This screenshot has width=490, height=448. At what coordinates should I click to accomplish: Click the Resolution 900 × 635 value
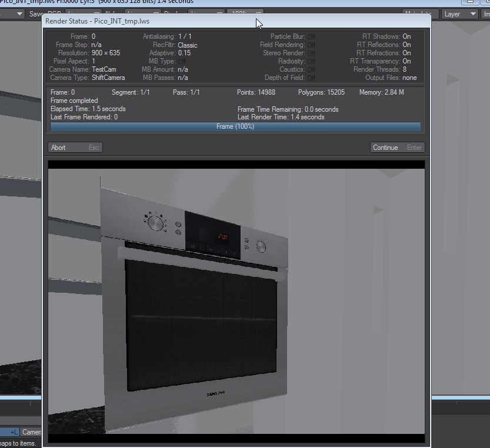coord(105,53)
